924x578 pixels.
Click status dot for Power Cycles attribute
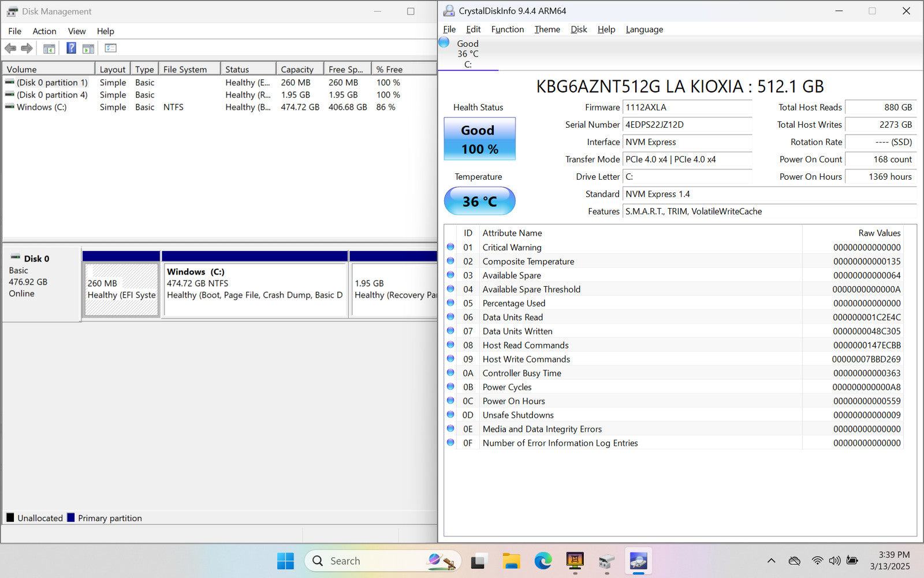coord(450,386)
